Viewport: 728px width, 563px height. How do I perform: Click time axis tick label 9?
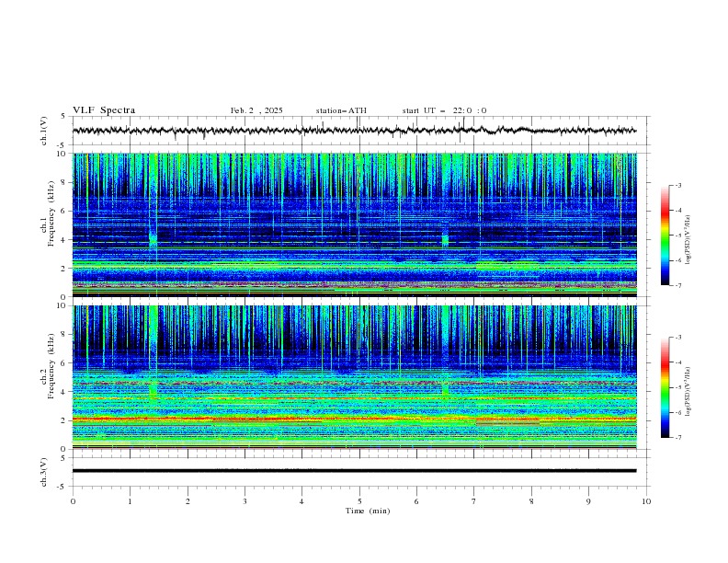588,501
